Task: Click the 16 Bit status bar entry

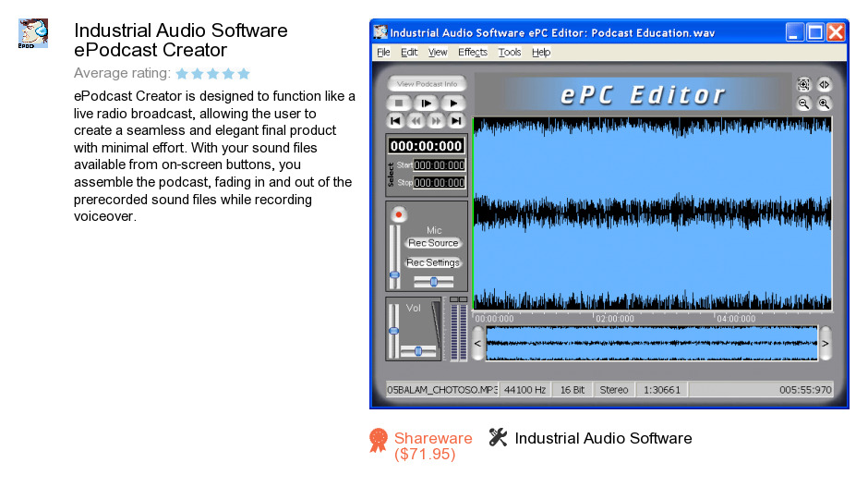Action: (x=573, y=389)
